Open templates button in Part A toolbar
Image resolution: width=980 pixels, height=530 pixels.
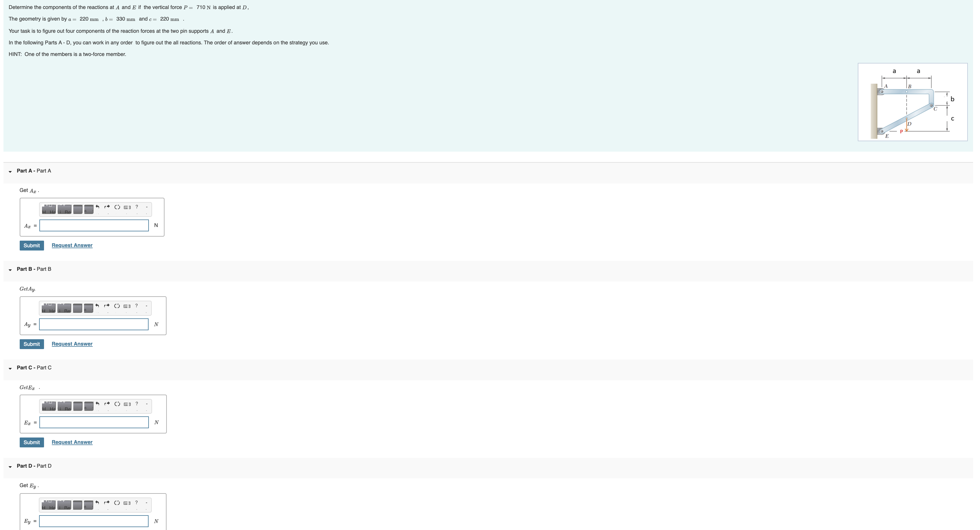click(49, 209)
